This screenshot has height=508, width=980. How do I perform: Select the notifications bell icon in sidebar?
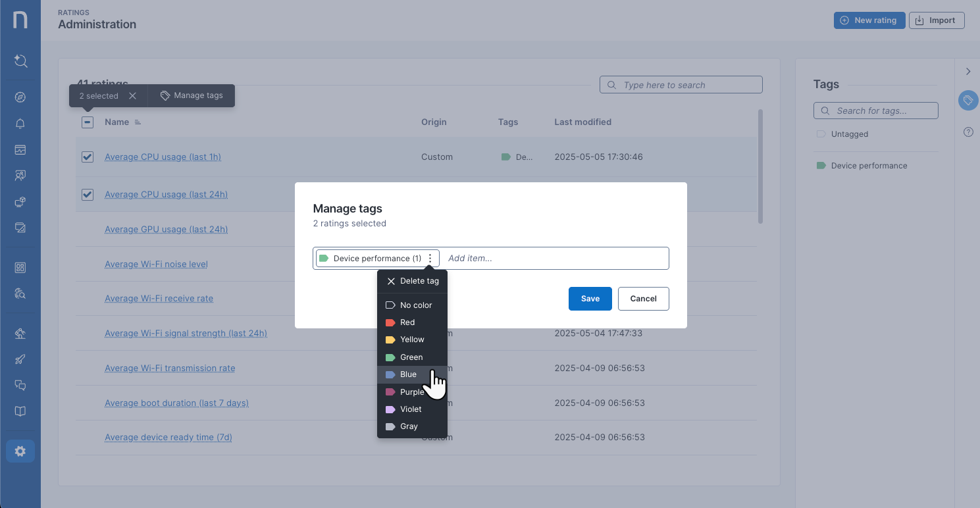click(x=20, y=123)
